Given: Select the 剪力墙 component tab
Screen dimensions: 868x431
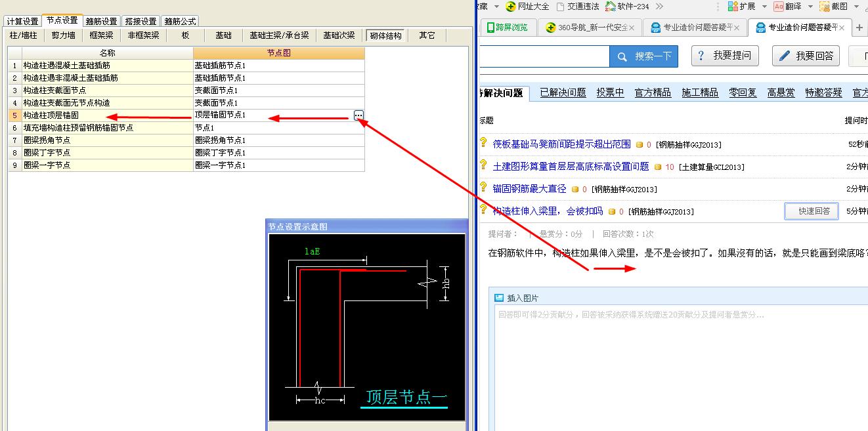Looking at the screenshot, I should (64, 35).
